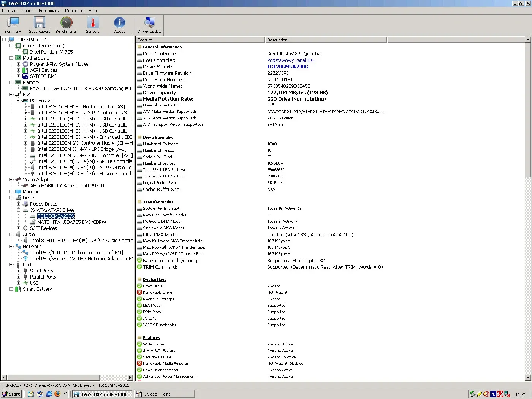The image size is (532, 399).
Task: Open Driver Update from the toolbar
Action: click(150, 25)
